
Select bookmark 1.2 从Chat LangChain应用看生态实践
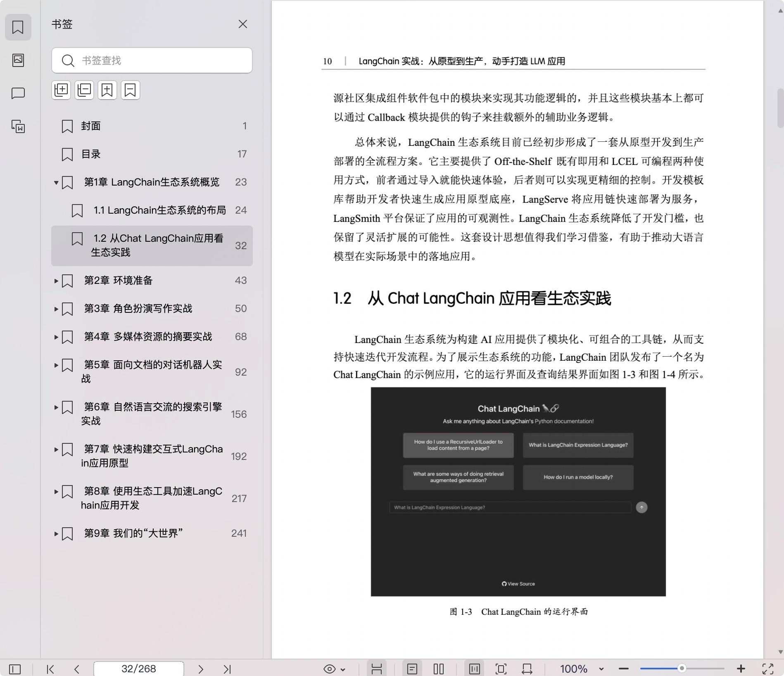click(x=152, y=246)
